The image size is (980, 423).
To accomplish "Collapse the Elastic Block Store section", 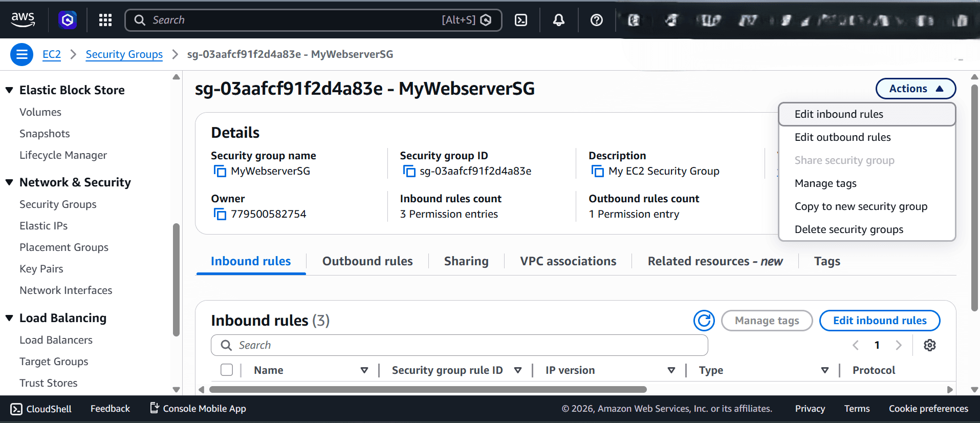I will pyautogui.click(x=9, y=90).
